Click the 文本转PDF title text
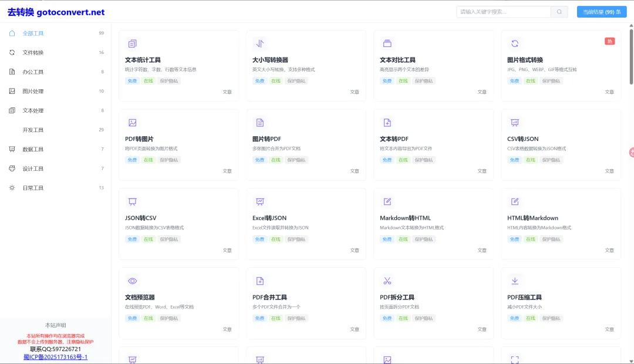This screenshot has height=364, width=634. click(394, 139)
